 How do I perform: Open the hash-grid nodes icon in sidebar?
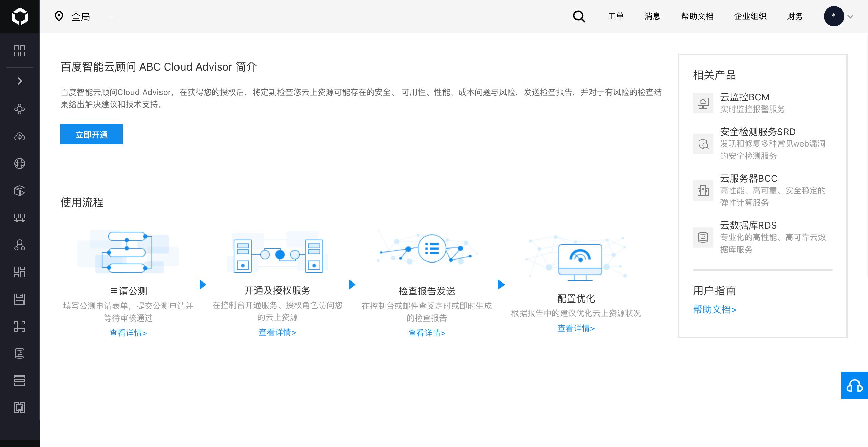click(20, 326)
